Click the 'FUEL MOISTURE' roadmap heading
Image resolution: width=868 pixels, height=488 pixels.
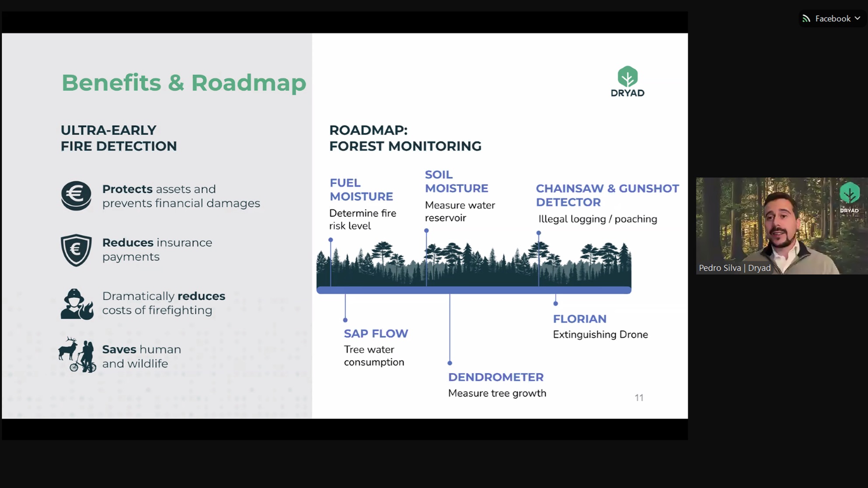click(x=361, y=190)
